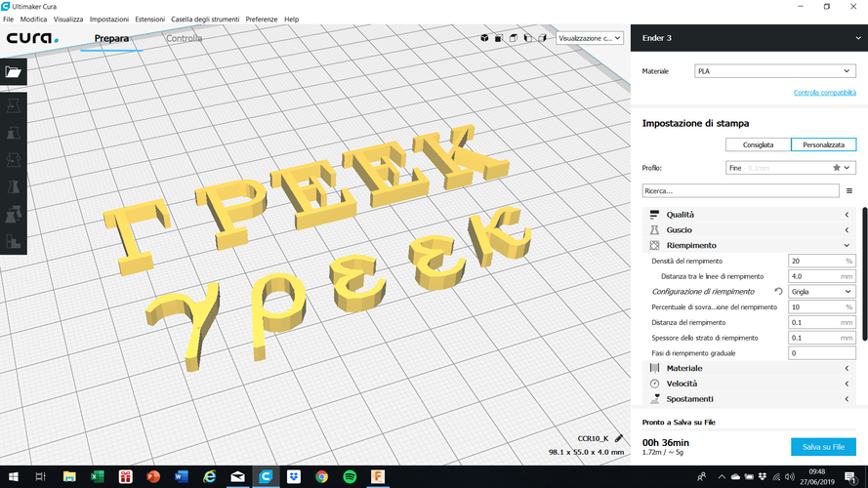Viewport: 868px width, 488px height.
Task: Edit Spessore dello strato di riempimento field
Action: [821, 338]
